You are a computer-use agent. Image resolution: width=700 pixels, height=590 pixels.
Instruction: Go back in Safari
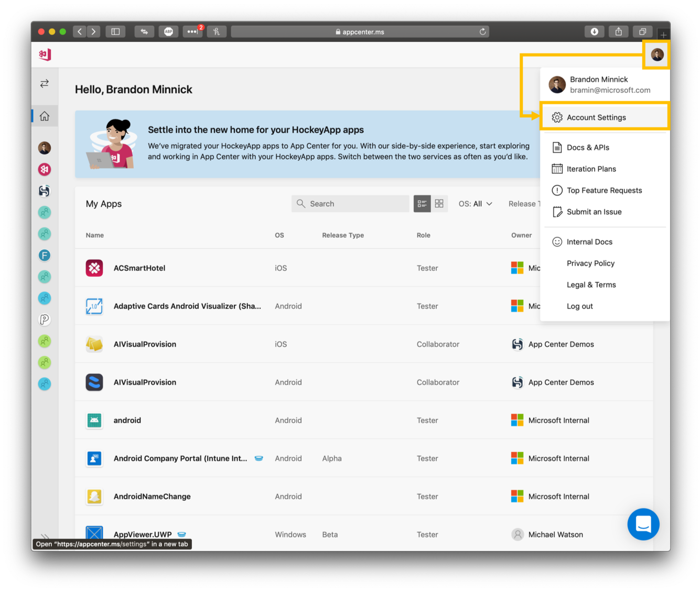[80, 31]
